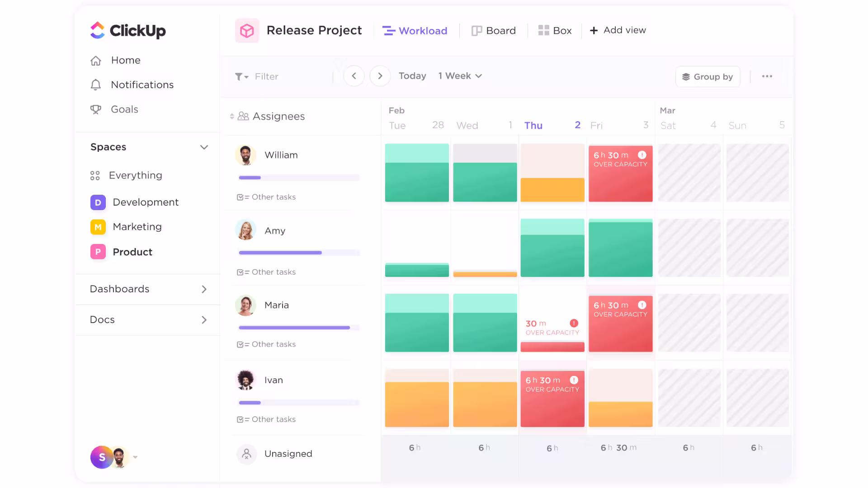The width and height of the screenshot is (868, 488).
Task: Switch to the Board view tab
Action: (x=494, y=31)
